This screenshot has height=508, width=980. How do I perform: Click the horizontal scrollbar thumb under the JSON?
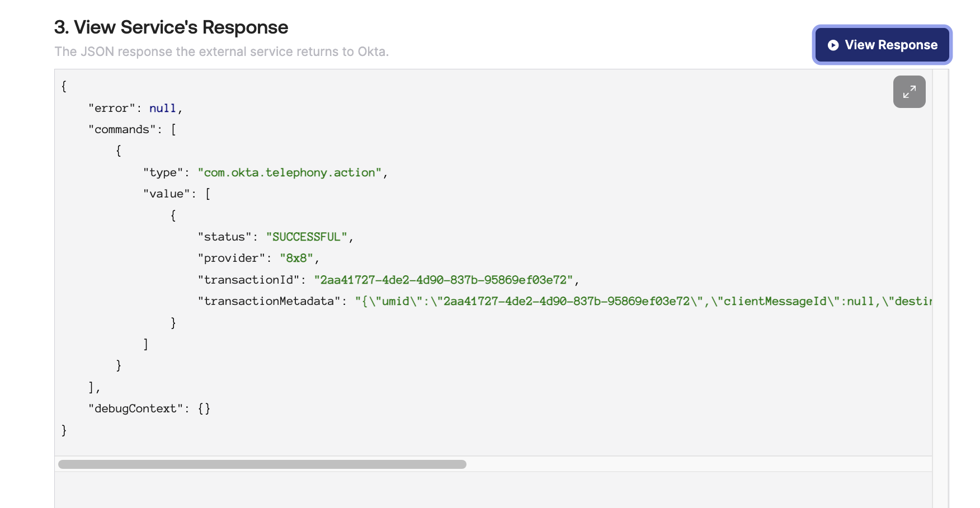point(262,464)
